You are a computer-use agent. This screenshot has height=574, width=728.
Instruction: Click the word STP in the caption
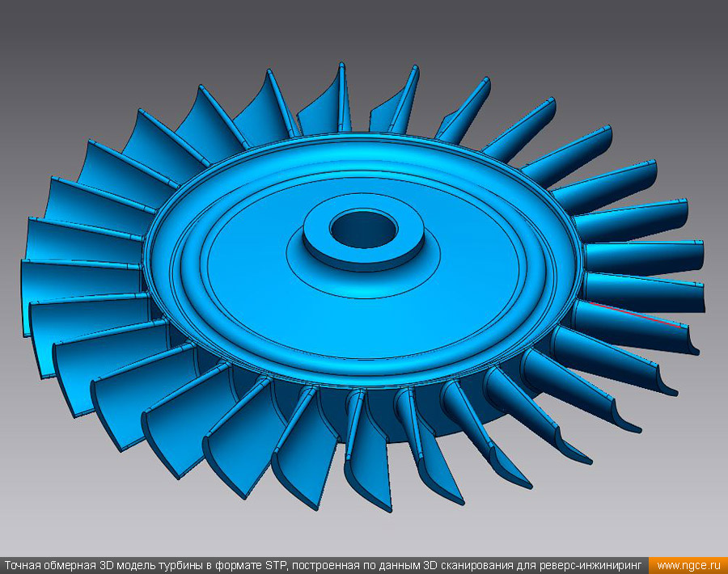(275, 566)
